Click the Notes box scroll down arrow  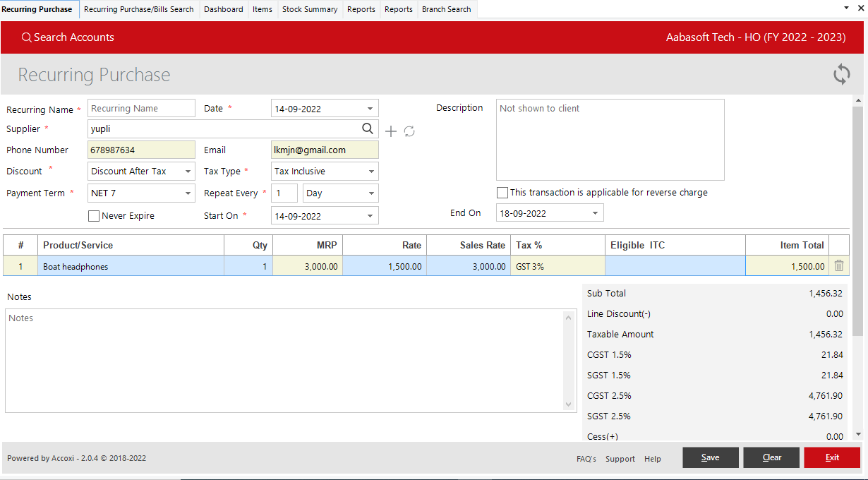click(569, 404)
